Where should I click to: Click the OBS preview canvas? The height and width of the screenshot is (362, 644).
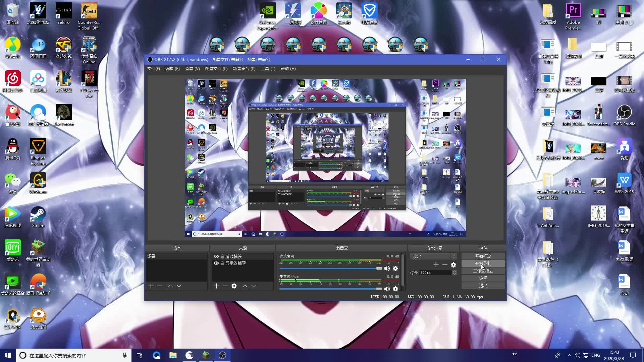tap(325, 158)
